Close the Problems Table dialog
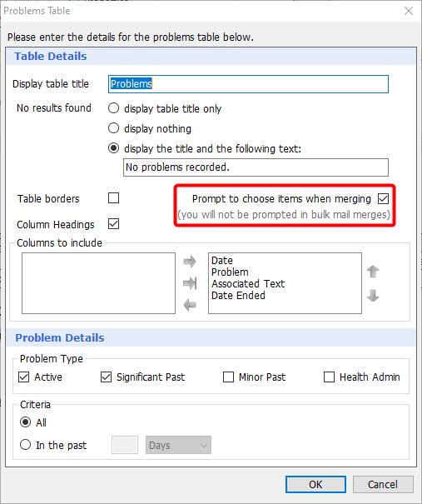This screenshot has width=422, height=504. [409, 11]
